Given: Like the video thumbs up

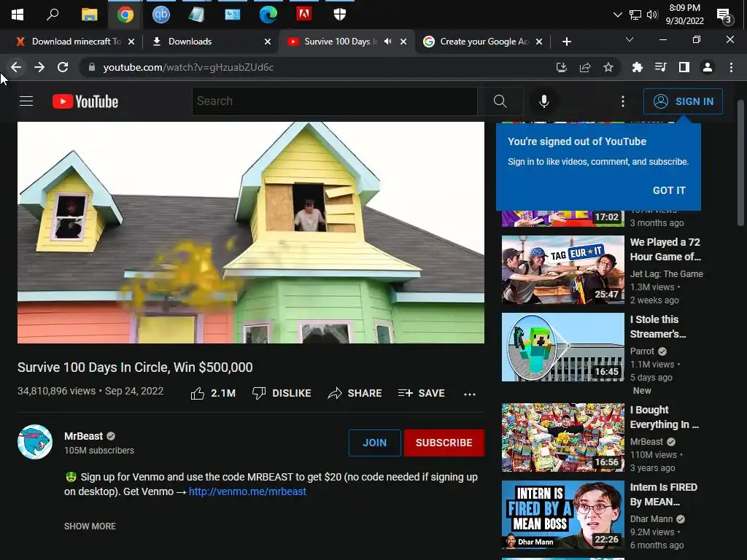Looking at the screenshot, I should click(213, 393).
